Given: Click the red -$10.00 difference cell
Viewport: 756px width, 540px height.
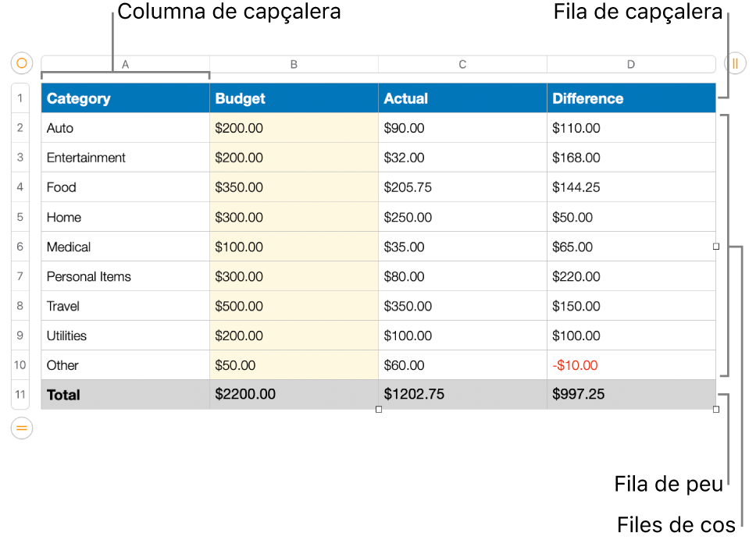Looking at the screenshot, I should [x=631, y=365].
